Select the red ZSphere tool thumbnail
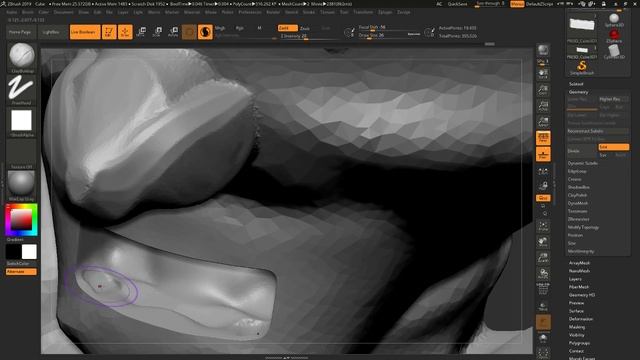The image size is (640, 360). point(613,36)
